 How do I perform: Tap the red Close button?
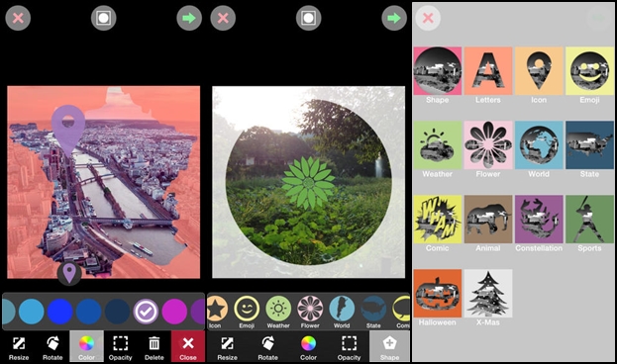(x=188, y=346)
